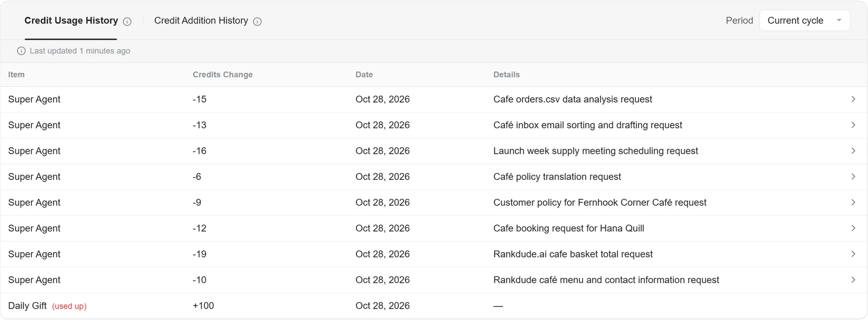Click the Daily Gift item label
The width and height of the screenshot is (868, 320).
coord(27,306)
